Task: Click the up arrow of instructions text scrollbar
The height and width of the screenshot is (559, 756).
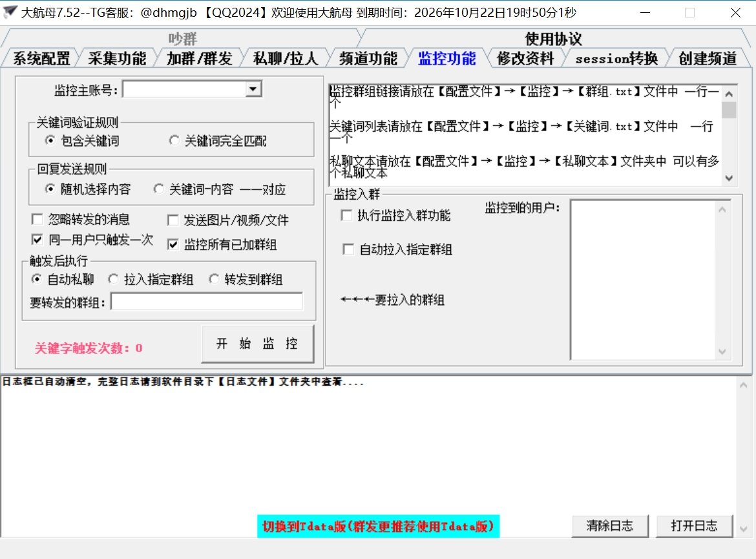Action: 729,92
